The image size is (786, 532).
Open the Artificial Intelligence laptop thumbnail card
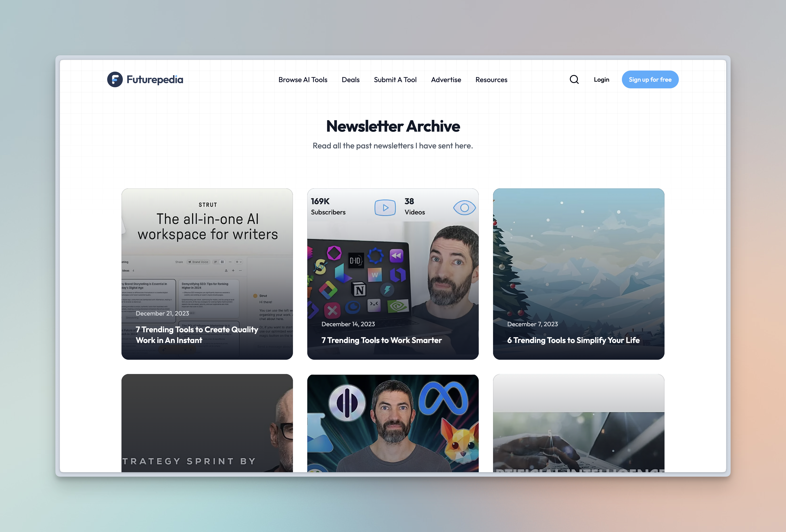click(578, 423)
